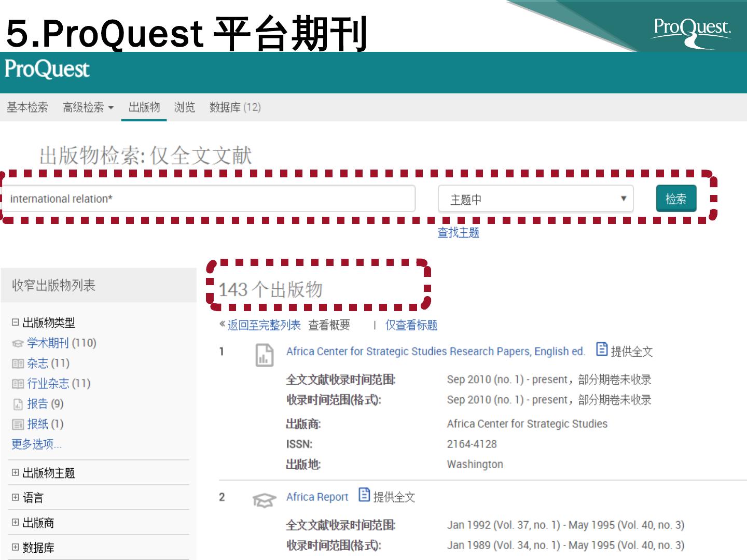Click the 143 个出版物 result count
Viewport: 747px width, 560px height.
(x=270, y=289)
